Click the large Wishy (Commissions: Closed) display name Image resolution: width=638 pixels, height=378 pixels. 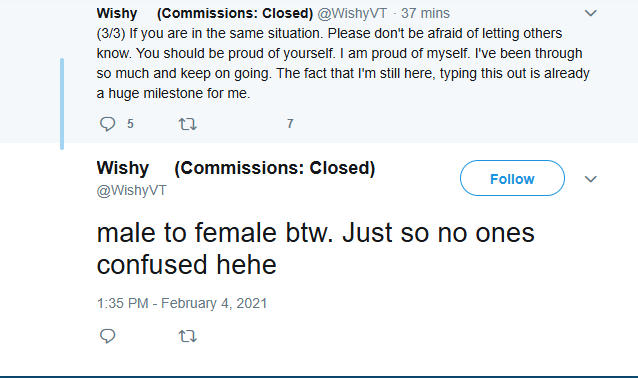(x=236, y=168)
